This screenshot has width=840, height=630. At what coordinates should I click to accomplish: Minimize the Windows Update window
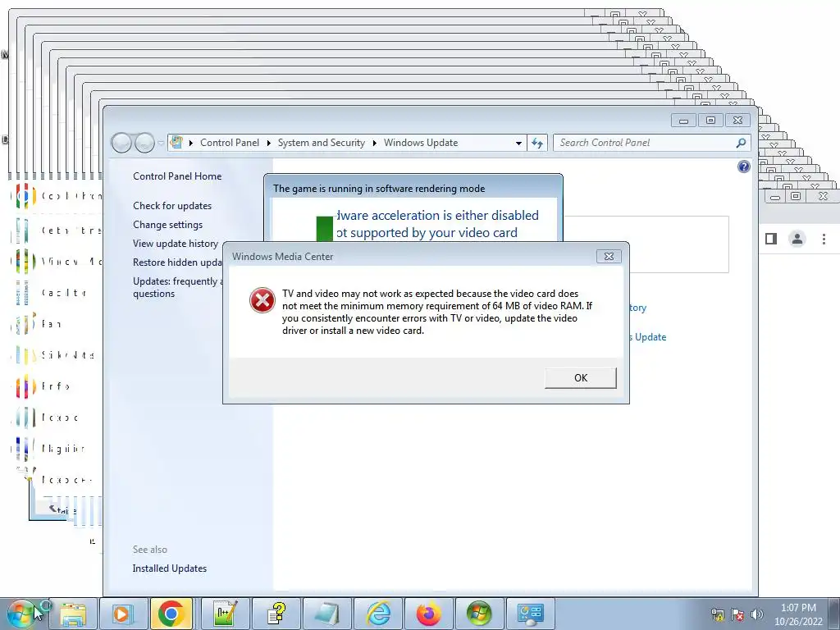pyautogui.click(x=683, y=121)
